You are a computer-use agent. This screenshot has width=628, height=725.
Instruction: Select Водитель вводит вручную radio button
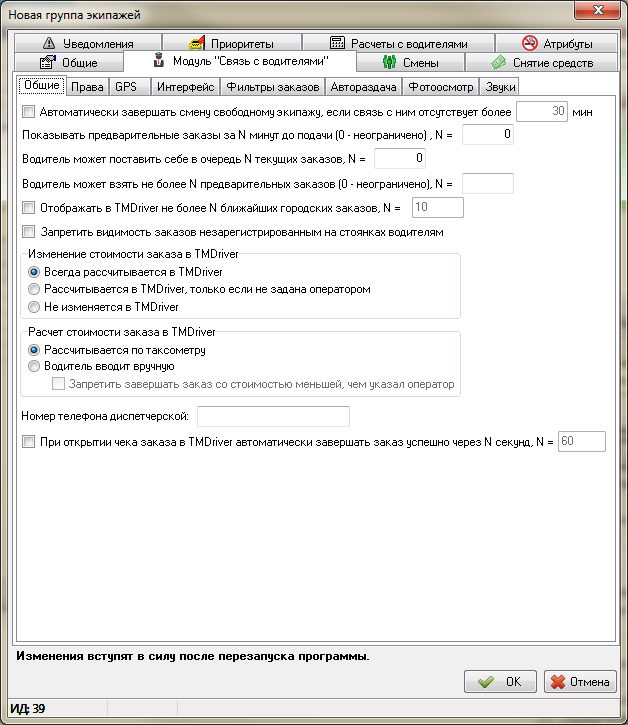point(35,367)
